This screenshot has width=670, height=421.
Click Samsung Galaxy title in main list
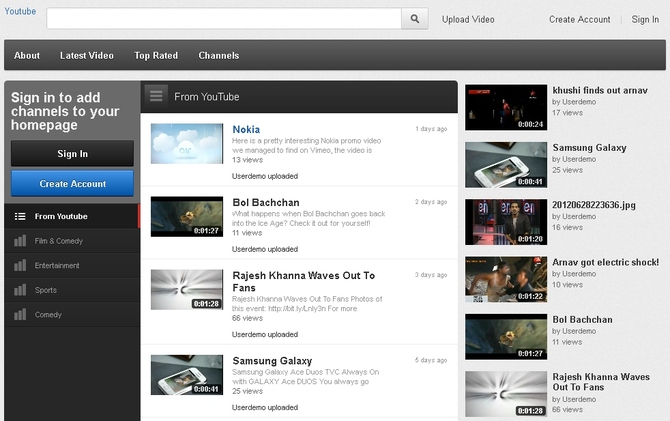click(272, 361)
